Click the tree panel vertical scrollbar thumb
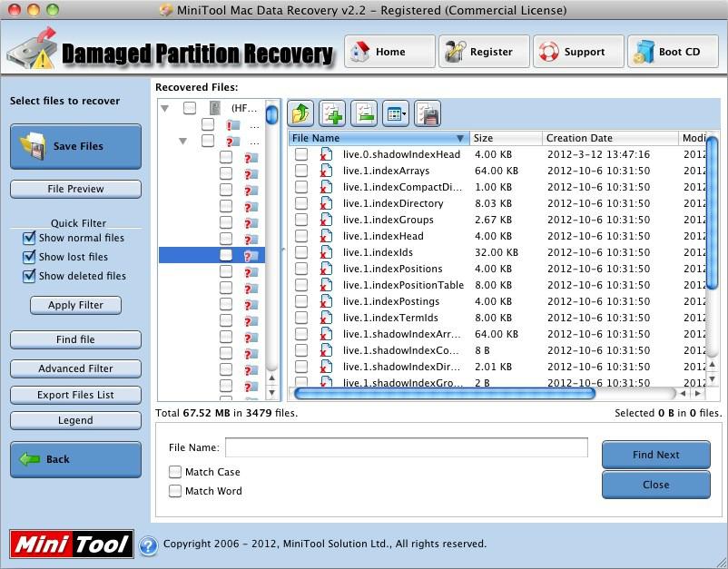The height and width of the screenshot is (569, 728). 271,114
